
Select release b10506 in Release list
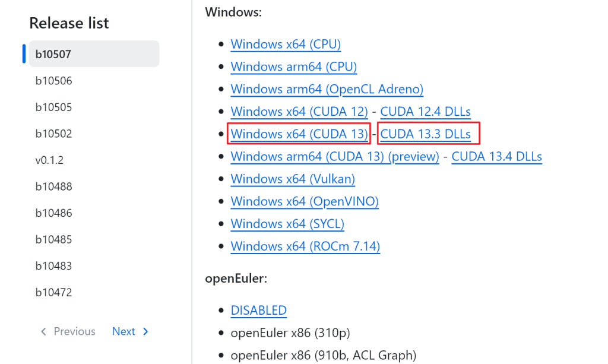[x=94, y=81]
